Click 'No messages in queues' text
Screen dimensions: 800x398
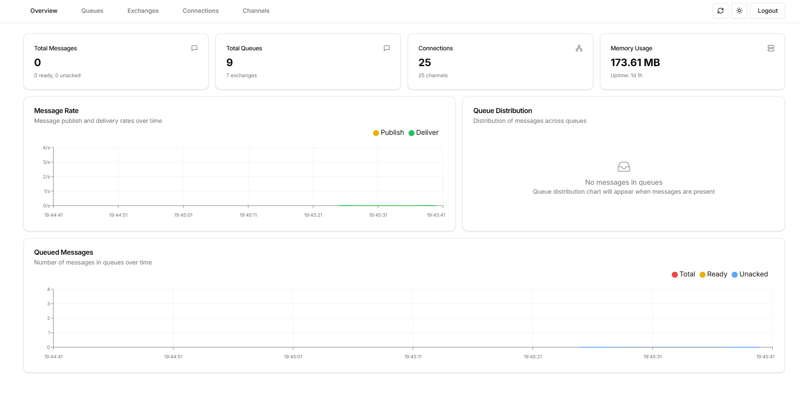pyautogui.click(x=623, y=182)
